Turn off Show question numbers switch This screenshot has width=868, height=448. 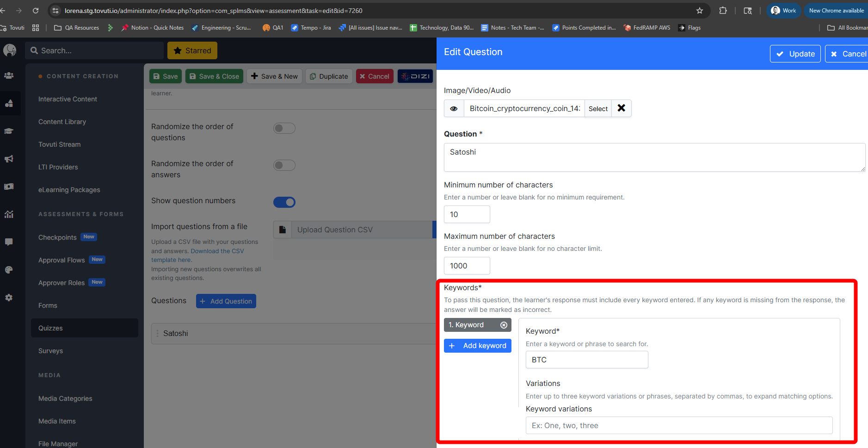click(284, 202)
